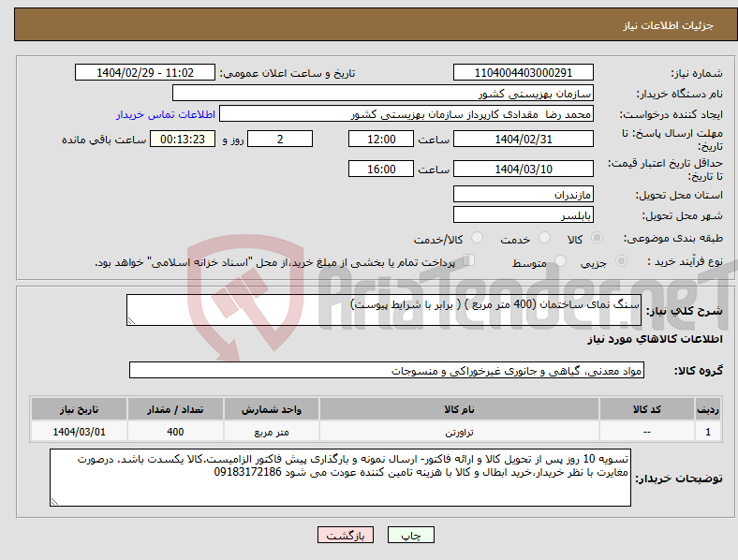Click the چاپ (print) button
This screenshot has width=738, height=560.
410,535
